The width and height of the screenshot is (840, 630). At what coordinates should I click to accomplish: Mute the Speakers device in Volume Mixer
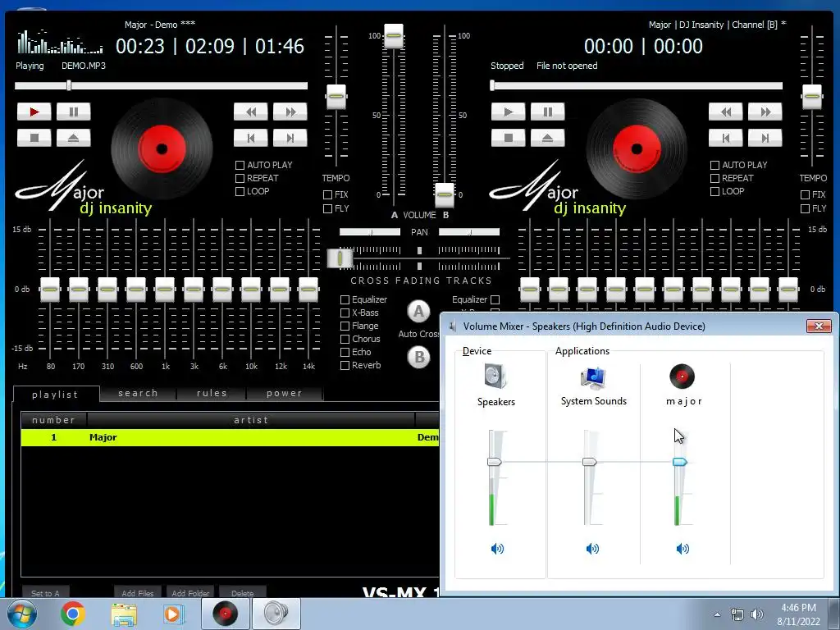[x=497, y=548]
